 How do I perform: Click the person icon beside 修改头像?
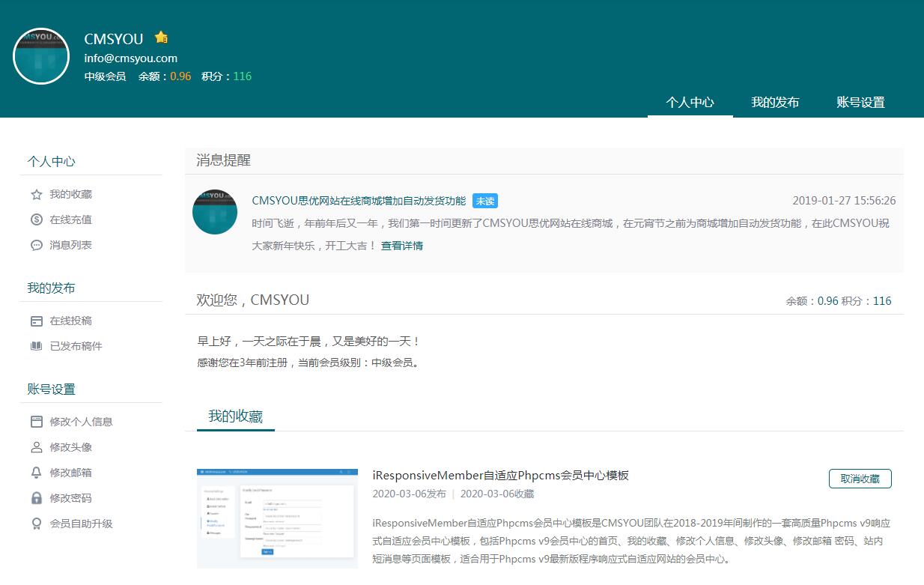pyautogui.click(x=37, y=448)
